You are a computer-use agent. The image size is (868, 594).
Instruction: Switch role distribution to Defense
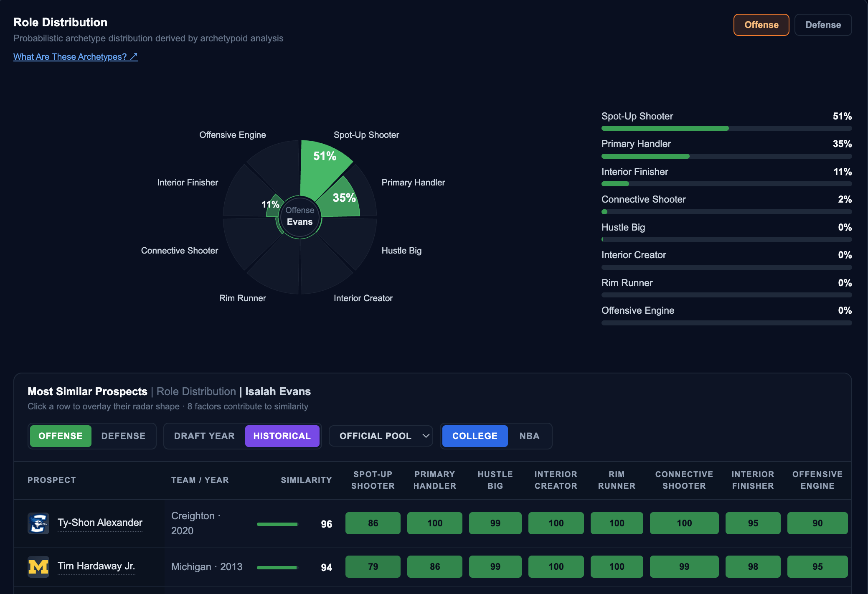tap(823, 25)
